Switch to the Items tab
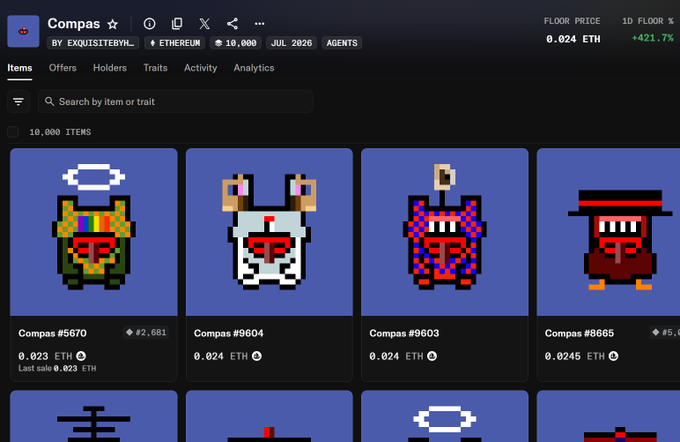The width and height of the screenshot is (680, 442). (20, 68)
